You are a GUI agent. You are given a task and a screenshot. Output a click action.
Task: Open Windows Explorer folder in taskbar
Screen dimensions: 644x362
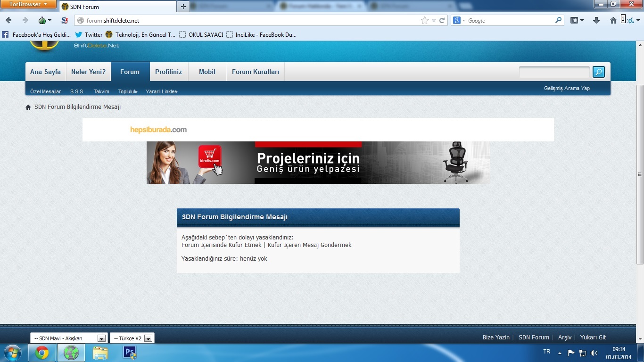(100, 353)
